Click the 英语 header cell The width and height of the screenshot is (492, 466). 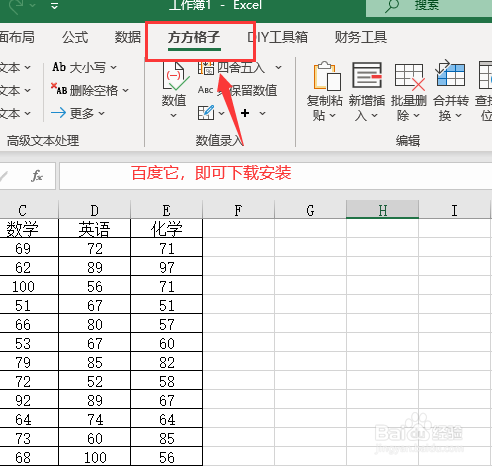click(x=94, y=229)
